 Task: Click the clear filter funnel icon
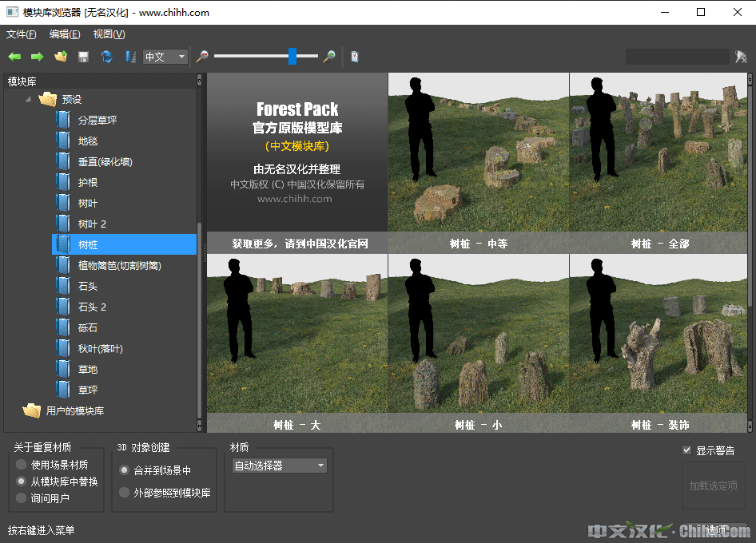pos(741,57)
